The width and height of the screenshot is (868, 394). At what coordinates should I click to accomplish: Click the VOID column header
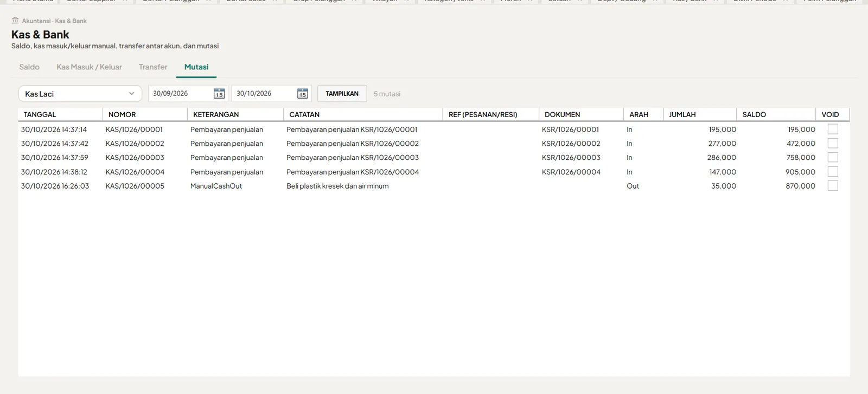tap(832, 114)
